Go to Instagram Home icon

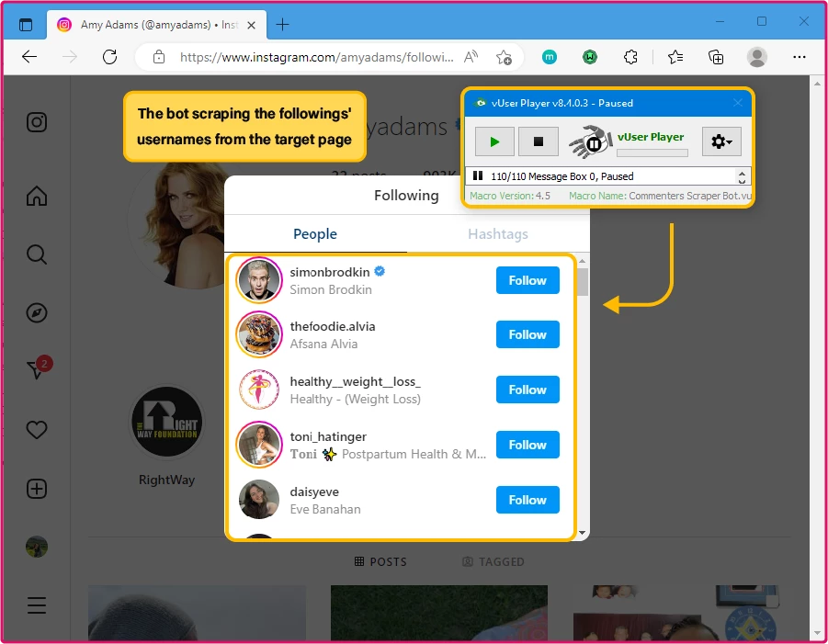(37, 196)
